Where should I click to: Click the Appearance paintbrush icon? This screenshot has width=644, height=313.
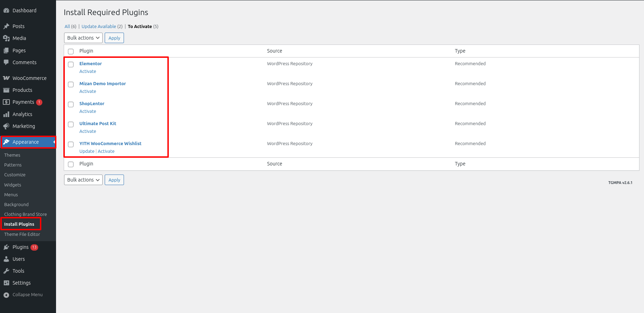[x=6, y=142]
